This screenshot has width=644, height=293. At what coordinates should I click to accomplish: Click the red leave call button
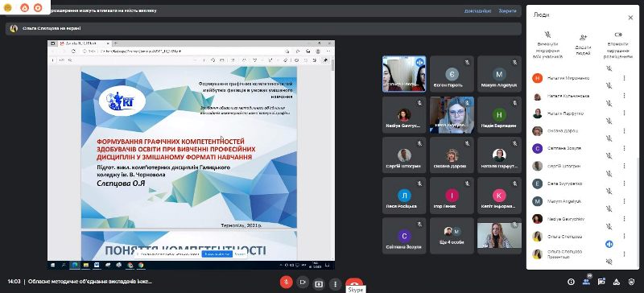pos(354,282)
